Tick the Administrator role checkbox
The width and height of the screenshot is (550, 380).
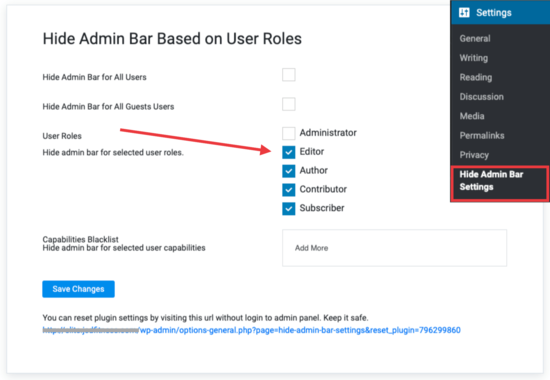[289, 133]
